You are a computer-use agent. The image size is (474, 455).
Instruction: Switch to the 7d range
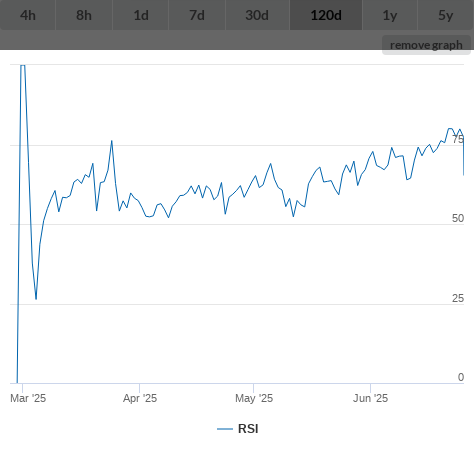(x=197, y=15)
